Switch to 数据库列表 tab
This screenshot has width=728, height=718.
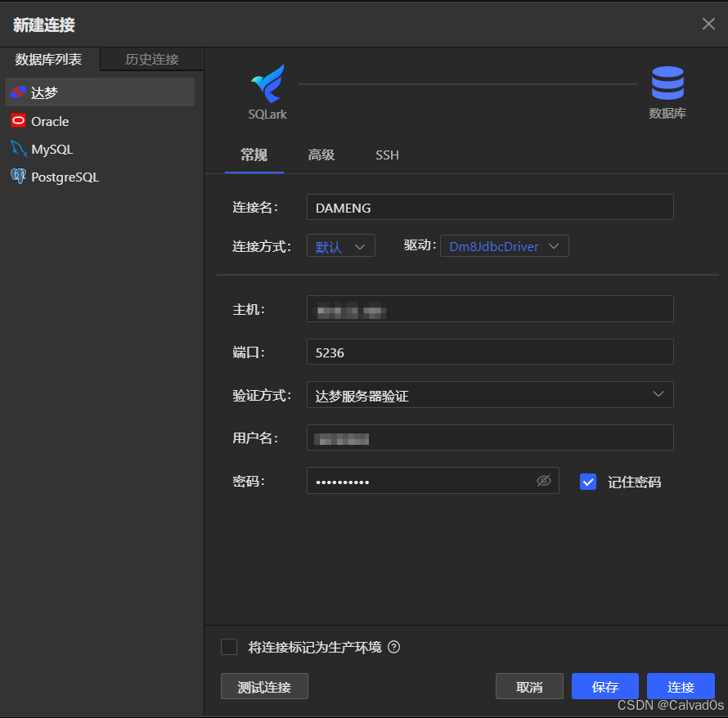pos(49,59)
